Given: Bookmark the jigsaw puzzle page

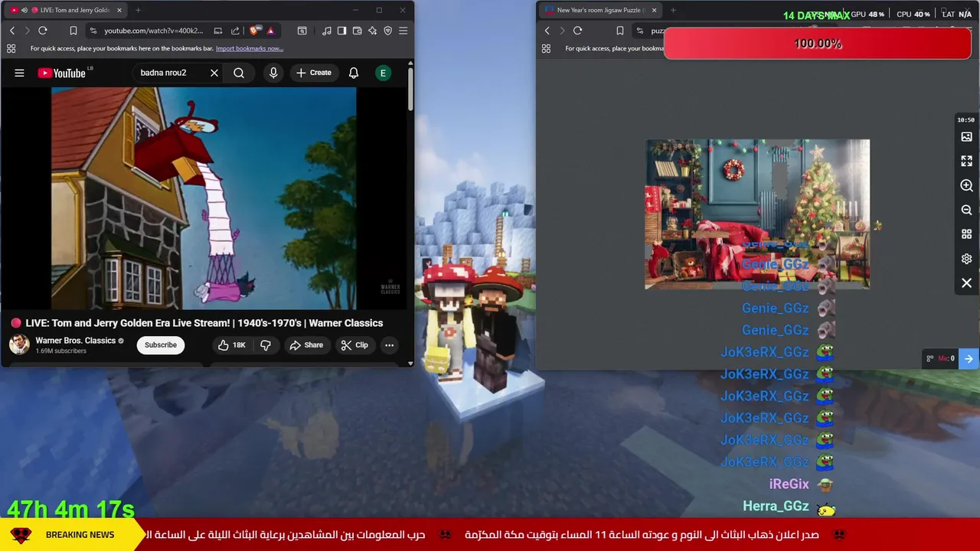Looking at the screenshot, I should click(620, 31).
